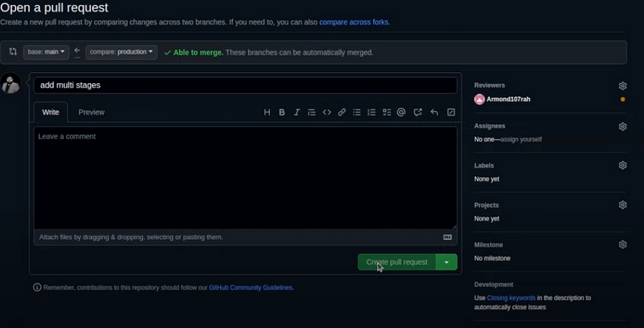Image resolution: width=644 pixels, height=328 pixels.
Task: Insert a quote block
Action: 312,112
